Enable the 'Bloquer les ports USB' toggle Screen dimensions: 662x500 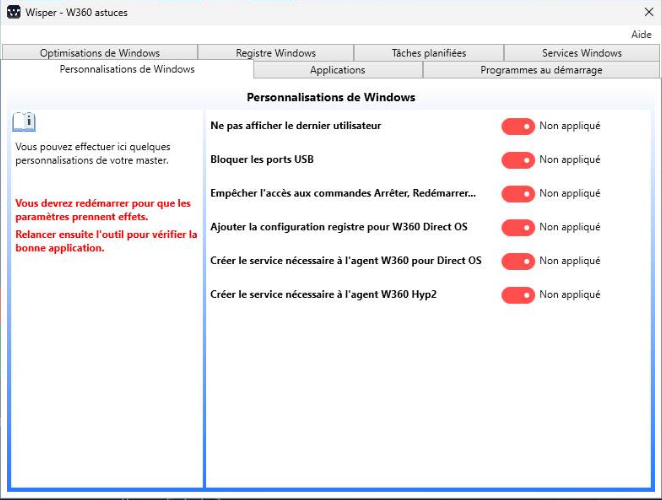(x=518, y=160)
